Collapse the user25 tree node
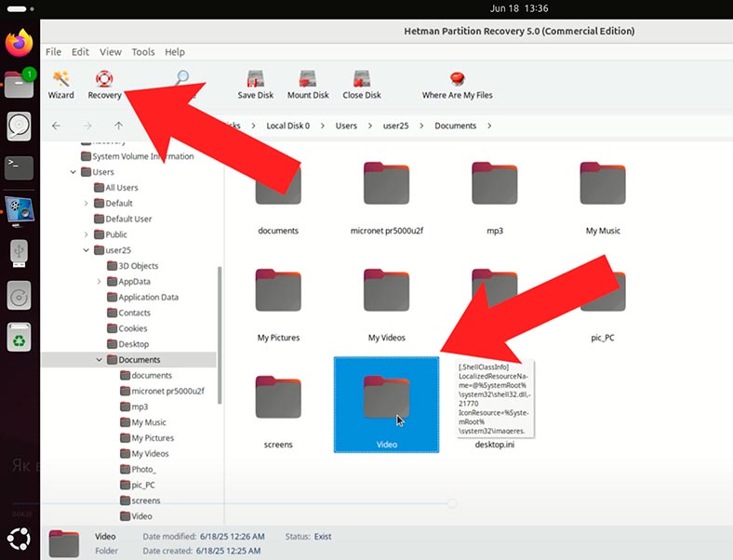Screen dimensions: 733x560 tap(86, 250)
